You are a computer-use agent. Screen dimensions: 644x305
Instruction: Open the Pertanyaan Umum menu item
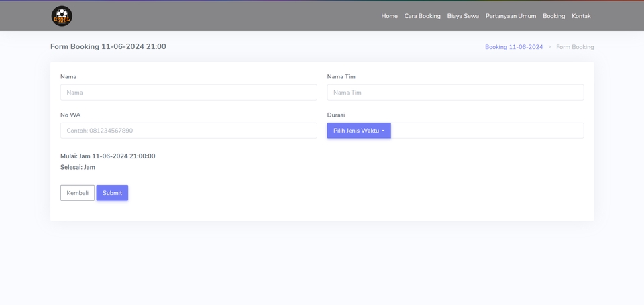(511, 16)
